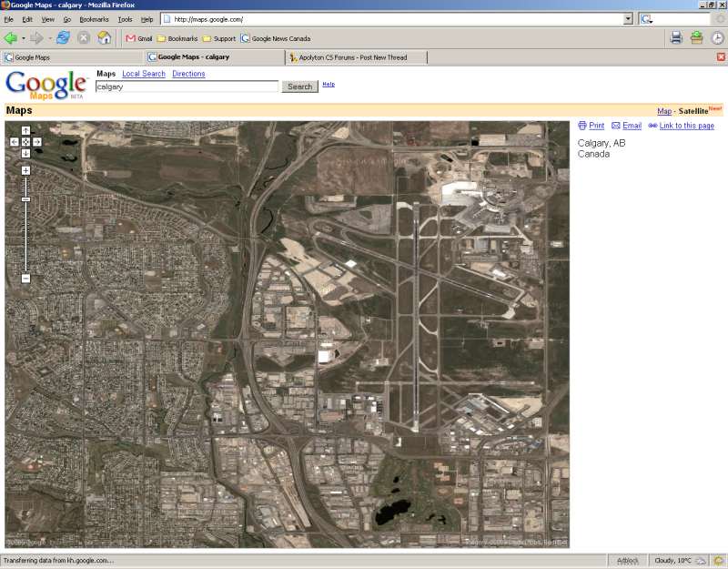Viewport: 728px width, 569px height.
Task: Switch to Map view
Action: click(664, 111)
